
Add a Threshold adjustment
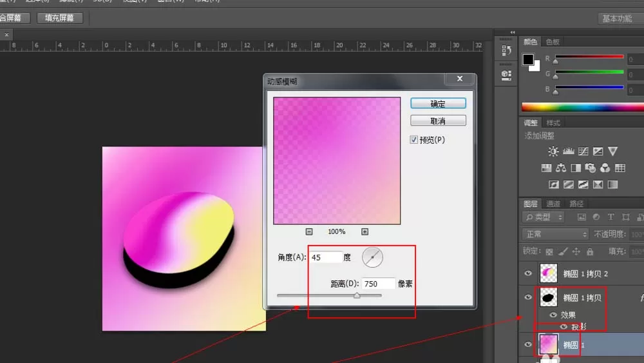click(x=583, y=184)
